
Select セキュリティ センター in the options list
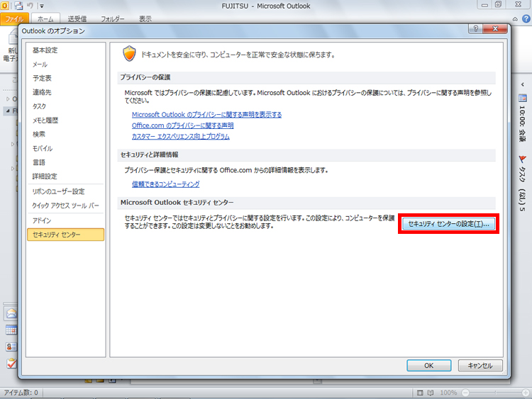[66, 235]
